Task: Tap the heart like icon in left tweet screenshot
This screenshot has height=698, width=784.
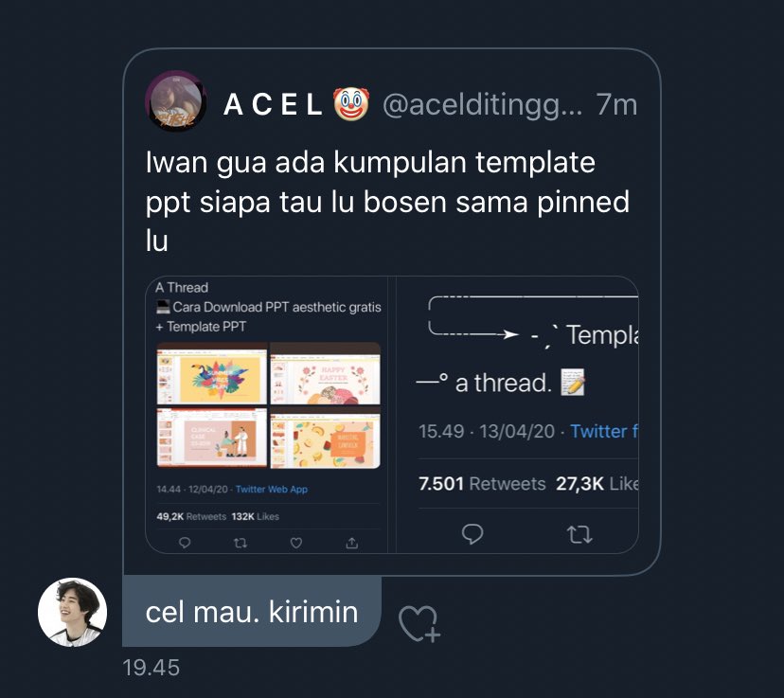Action: click(x=296, y=543)
